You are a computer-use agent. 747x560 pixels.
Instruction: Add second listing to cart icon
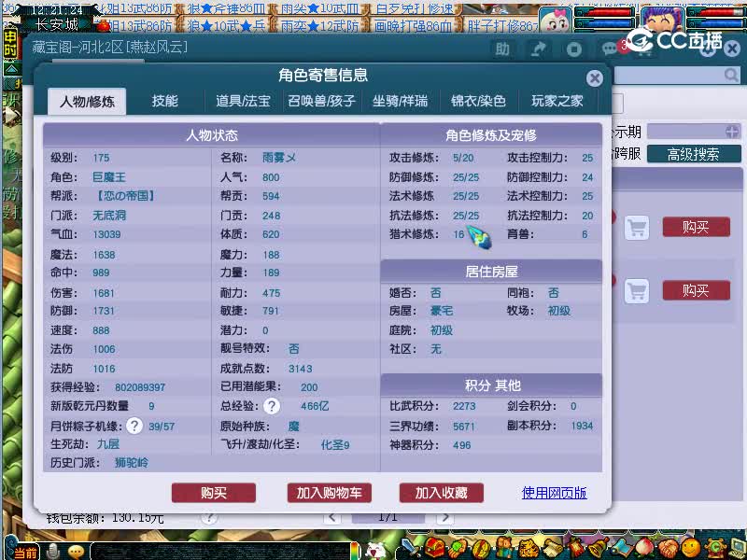pyautogui.click(x=637, y=290)
